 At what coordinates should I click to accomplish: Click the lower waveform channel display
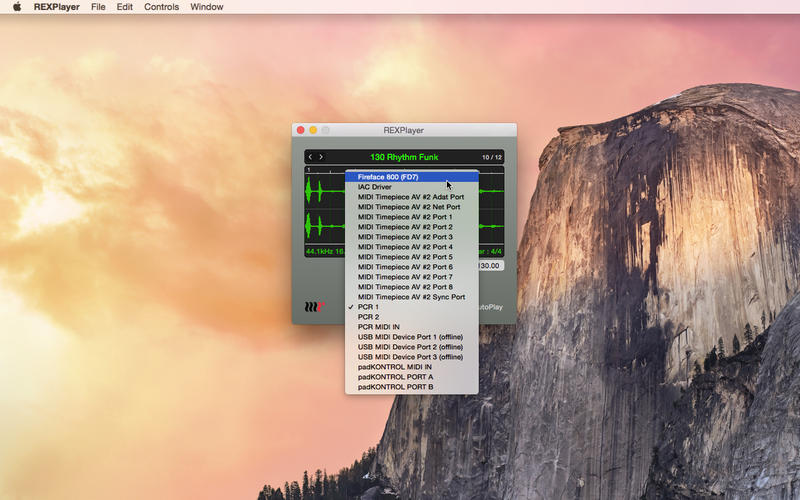pos(326,226)
